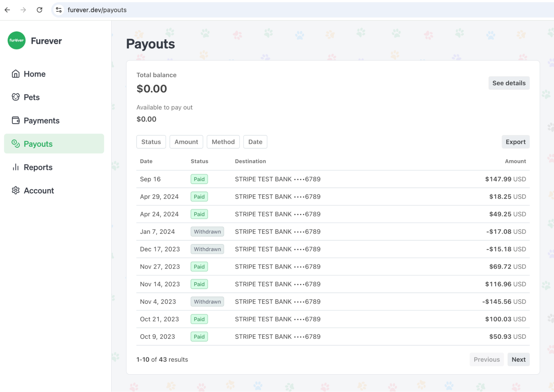
Task: Click the Furever green logo
Action: [17, 40]
